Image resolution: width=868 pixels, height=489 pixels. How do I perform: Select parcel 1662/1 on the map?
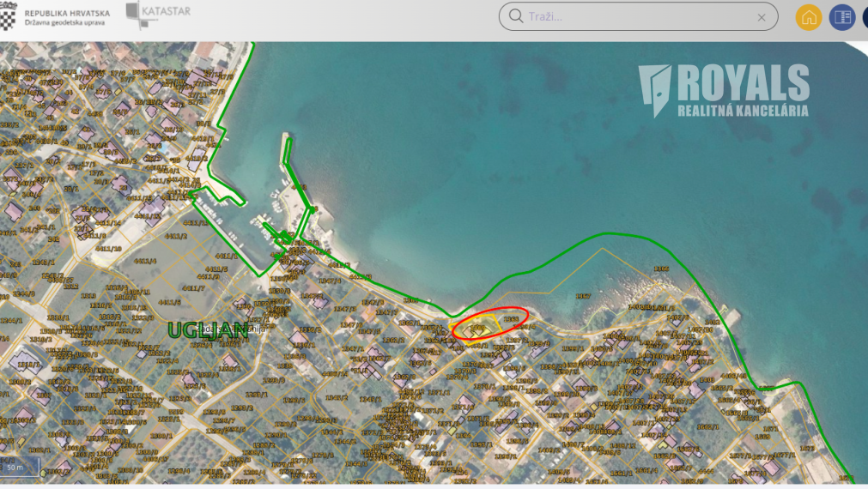point(708,427)
